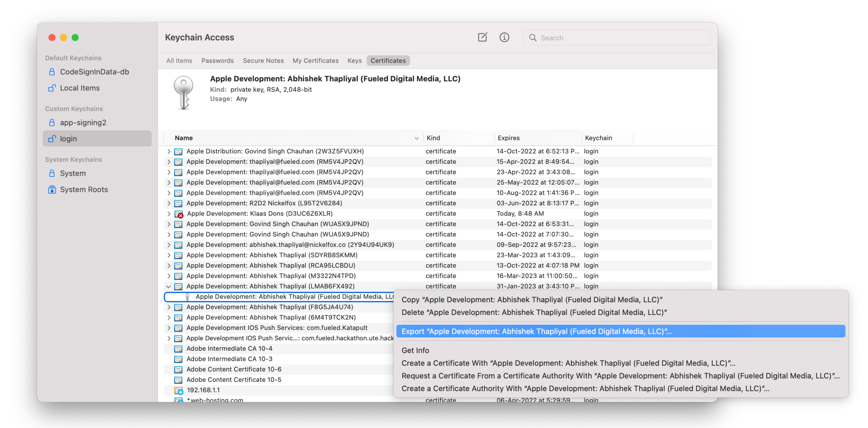Expand Apple Distribution: Govind Singh Chauhan row
This screenshot has width=868, height=428.
pyautogui.click(x=169, y=151)
